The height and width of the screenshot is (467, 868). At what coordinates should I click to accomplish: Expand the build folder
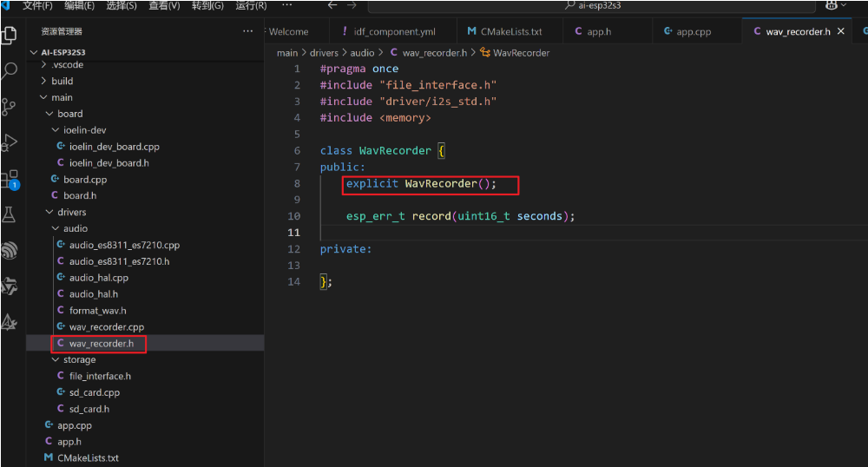[x=145, y=81]
